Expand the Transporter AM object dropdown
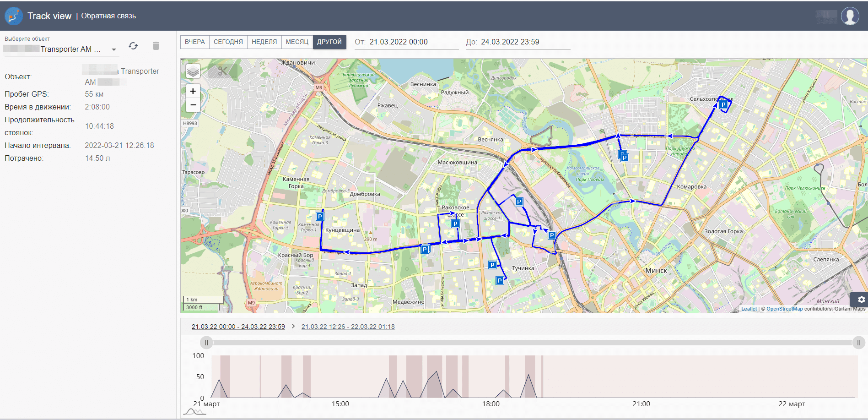 click(x=114, y=49)
